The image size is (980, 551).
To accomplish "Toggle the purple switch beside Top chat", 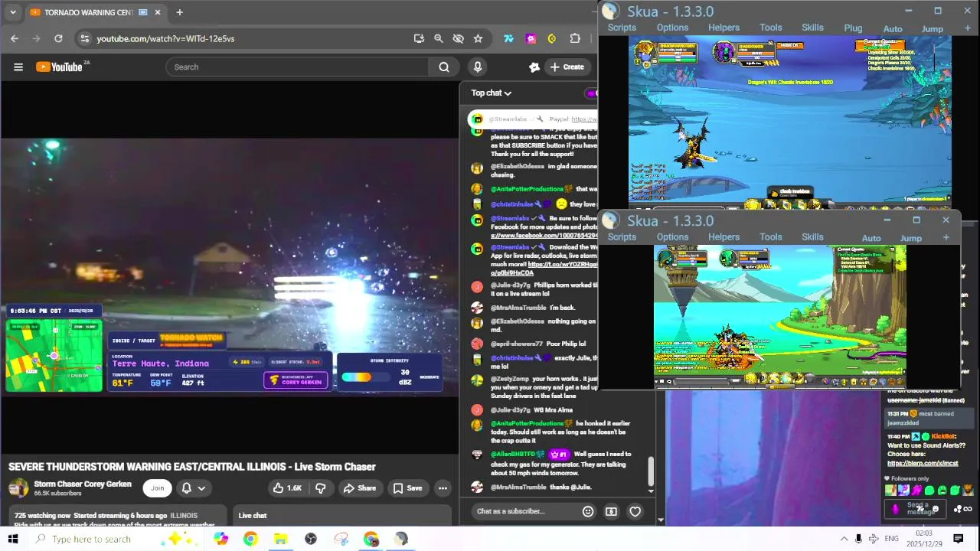I will (591, 93).
